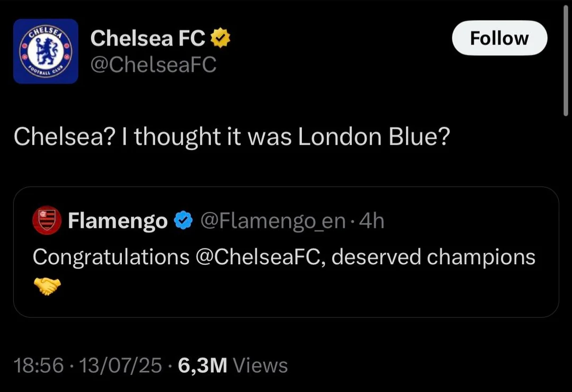Click the gold verified badge beside Chelsea FC
The width and height of the screenshot is (572, 392).
[220, 38]
